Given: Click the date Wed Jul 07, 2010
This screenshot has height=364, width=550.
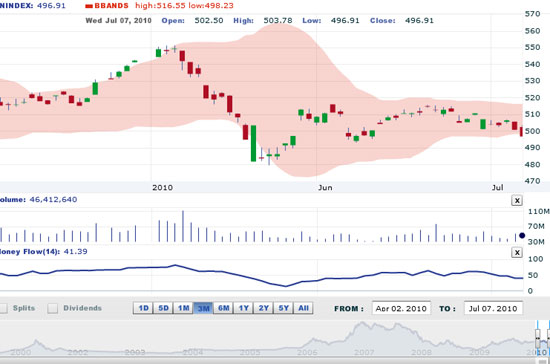Looking at the screenshot, I should (x=119, y=21).
